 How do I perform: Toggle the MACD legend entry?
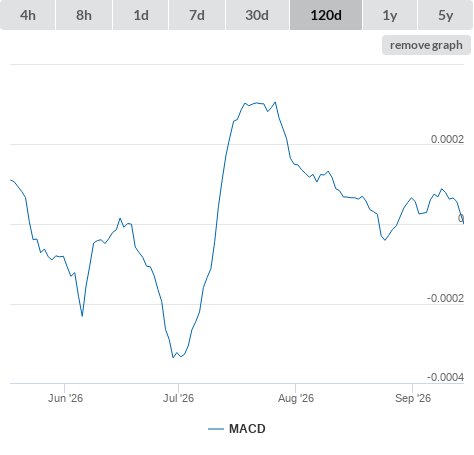[237, 429]
